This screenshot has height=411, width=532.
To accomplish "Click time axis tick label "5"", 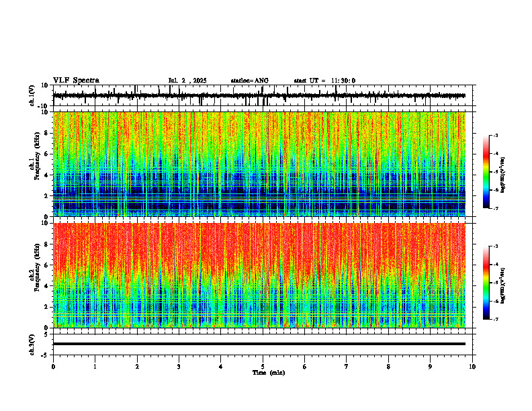I will tap(263, 367).
